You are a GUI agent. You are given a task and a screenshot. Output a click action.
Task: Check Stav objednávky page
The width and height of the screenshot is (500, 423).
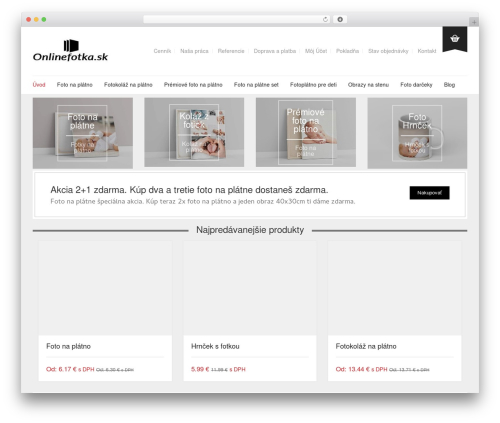388,51
